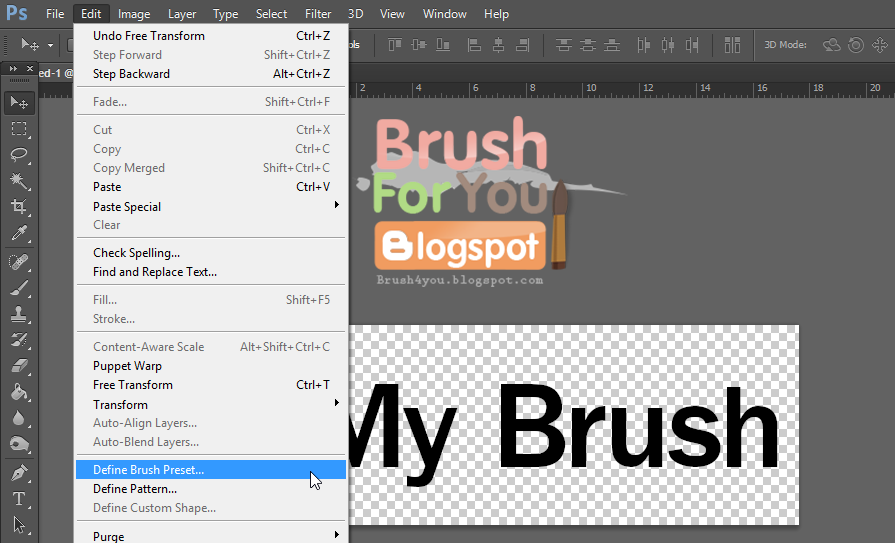Screen dimensions: 895x543
Task: Open the Filter menu
Action: point(318,14)
